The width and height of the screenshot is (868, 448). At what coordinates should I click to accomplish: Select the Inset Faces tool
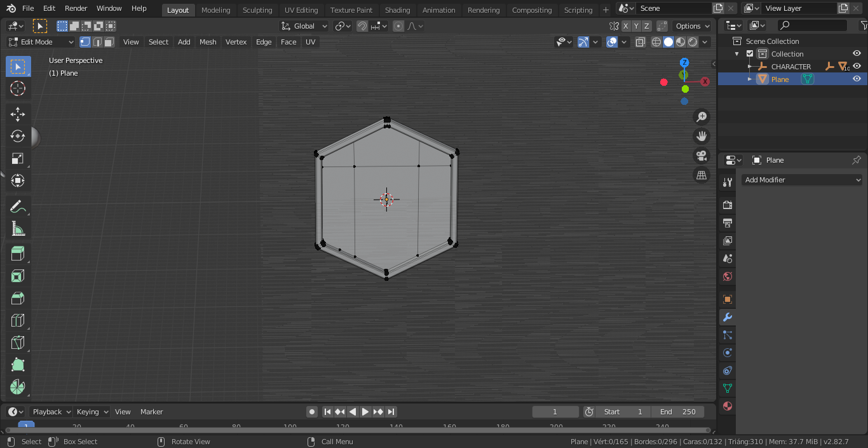click(18, 276)
